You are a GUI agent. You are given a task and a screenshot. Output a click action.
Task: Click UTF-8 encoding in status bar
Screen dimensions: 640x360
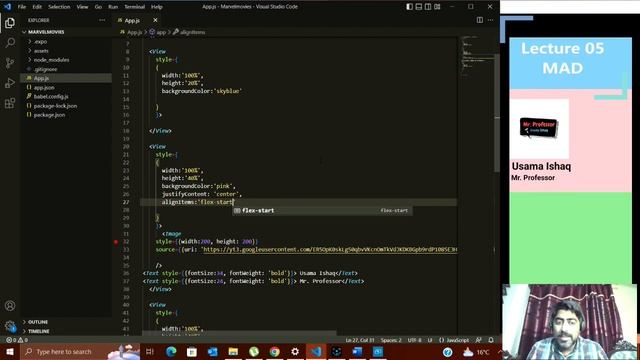tap(414, 340)
